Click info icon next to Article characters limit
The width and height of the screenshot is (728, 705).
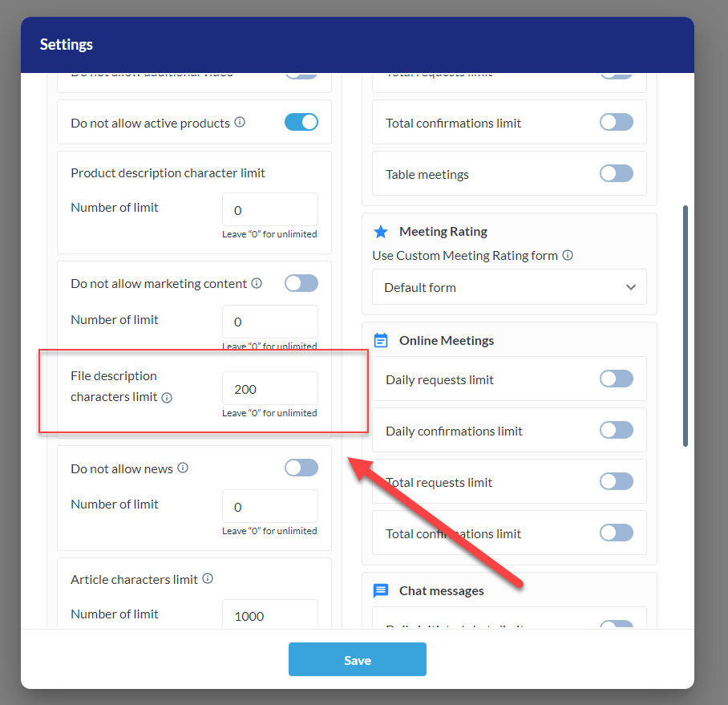click(x=208, y=578)
